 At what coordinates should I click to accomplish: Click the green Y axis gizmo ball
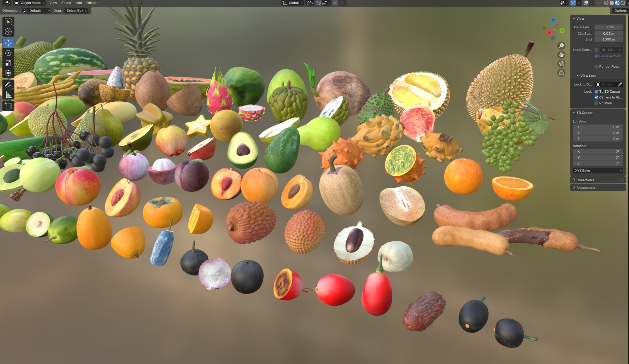pos(562,31)
